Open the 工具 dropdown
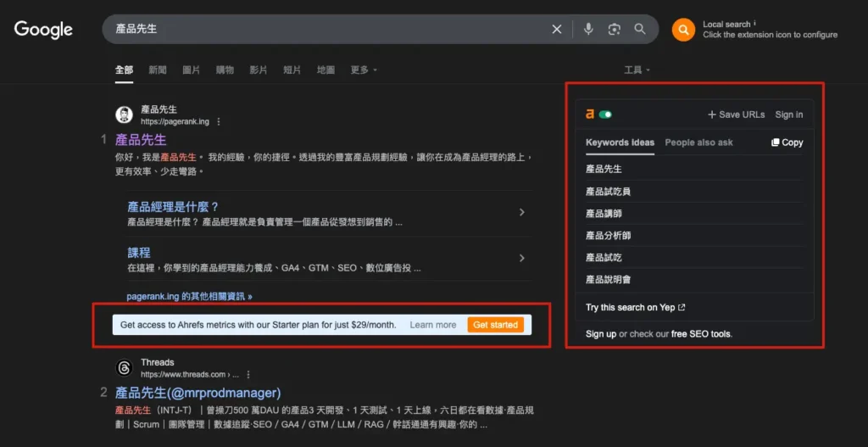868x447 pixels. pos(637,70)
